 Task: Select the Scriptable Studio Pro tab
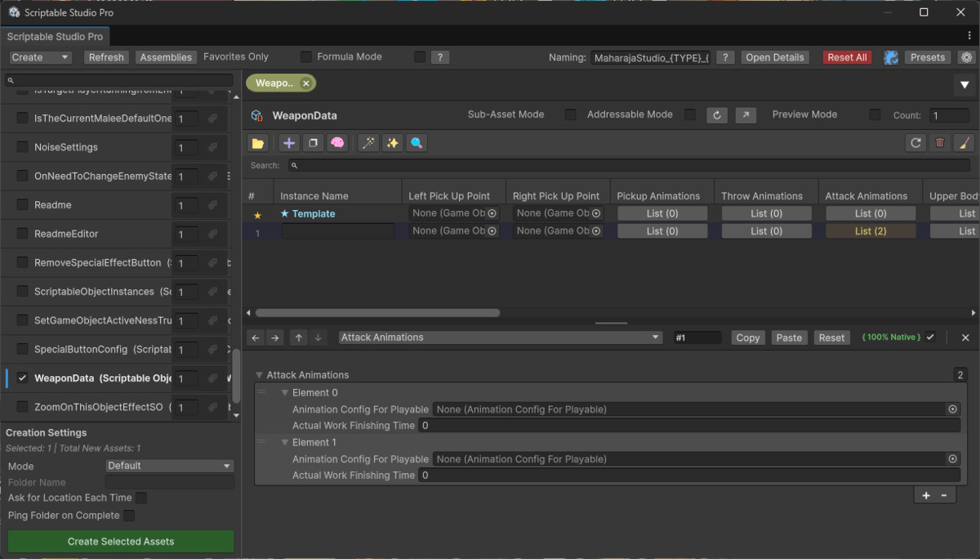[x=56, y=37]
